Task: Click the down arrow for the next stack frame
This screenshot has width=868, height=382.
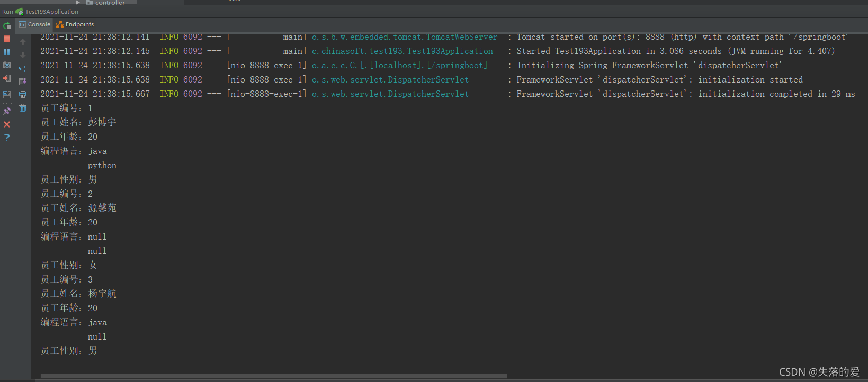Action: point(23,55)
